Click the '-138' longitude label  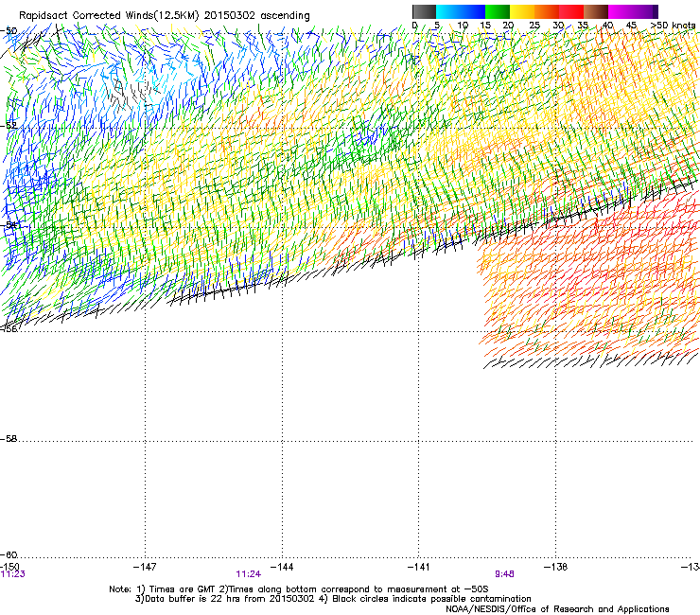click(x=556, y=567)
